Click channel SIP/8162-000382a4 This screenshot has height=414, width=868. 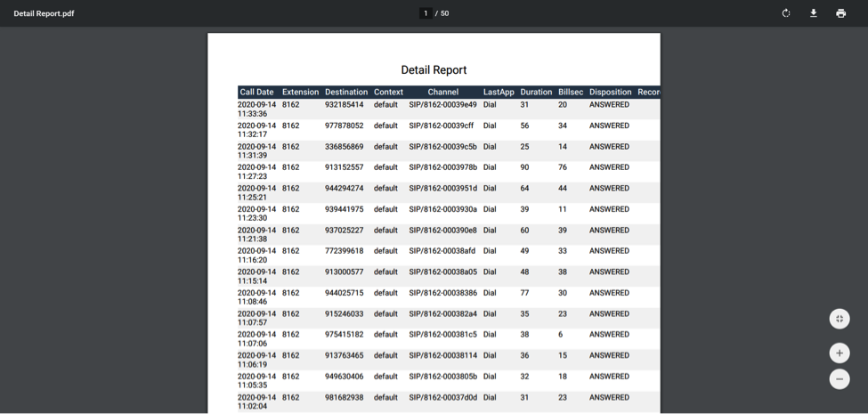(x=442, y=313)
